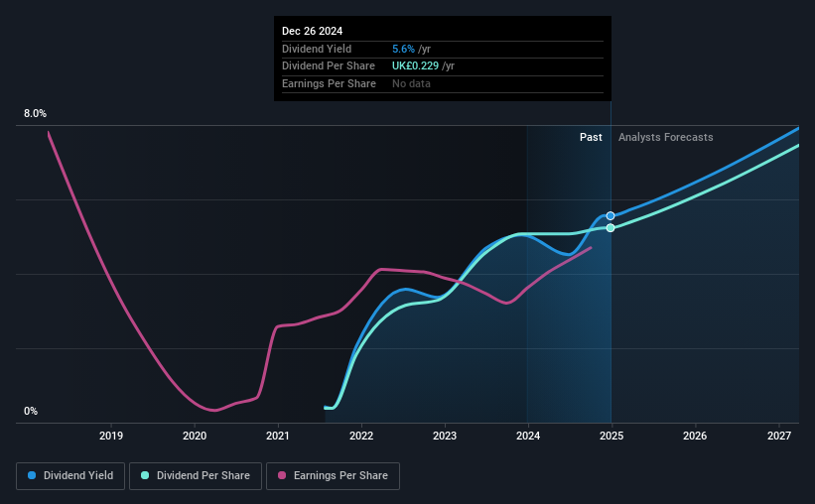Screen dimensions: 815x504
Task: Click the 2027 x-axis label
Action: 779,436
